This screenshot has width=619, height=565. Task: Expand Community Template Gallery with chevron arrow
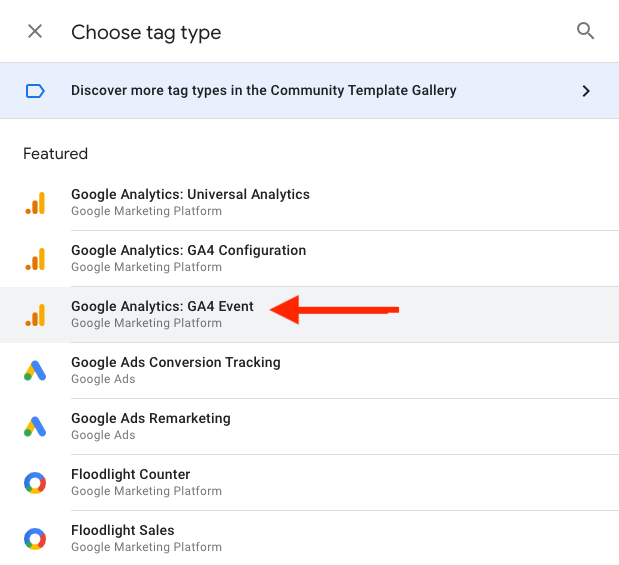pyautogui.click(x=586, y=91)
